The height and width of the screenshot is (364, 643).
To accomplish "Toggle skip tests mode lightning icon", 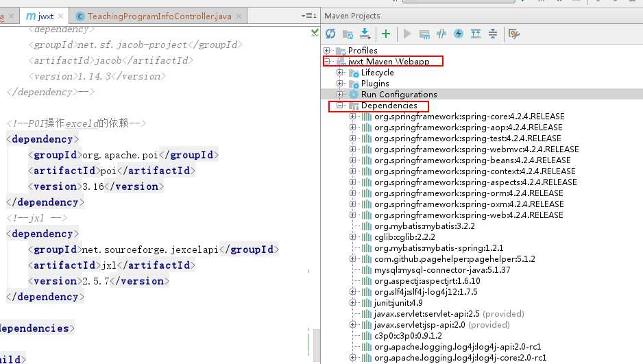I will point(459,34).
